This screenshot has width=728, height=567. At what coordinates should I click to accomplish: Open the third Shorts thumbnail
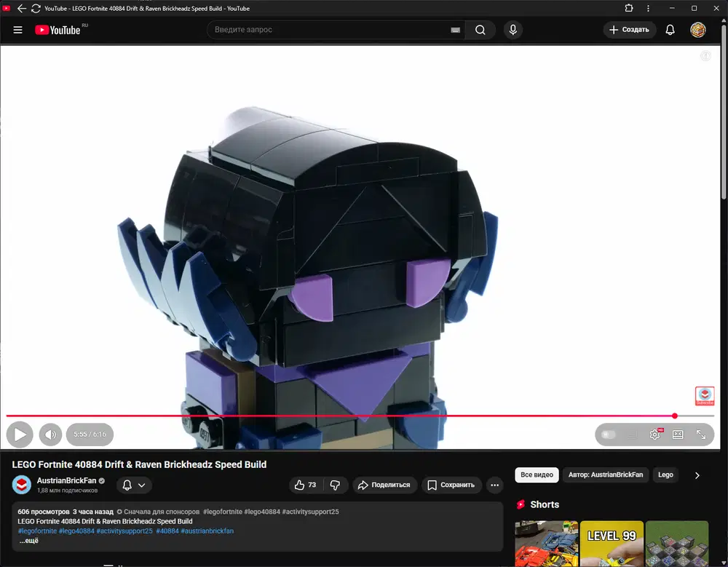point(677,544)
